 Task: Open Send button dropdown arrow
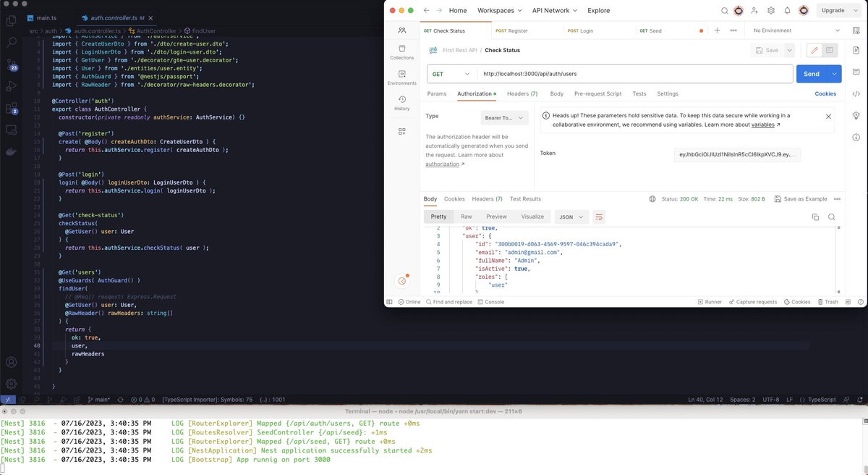[x=835, y=74]
